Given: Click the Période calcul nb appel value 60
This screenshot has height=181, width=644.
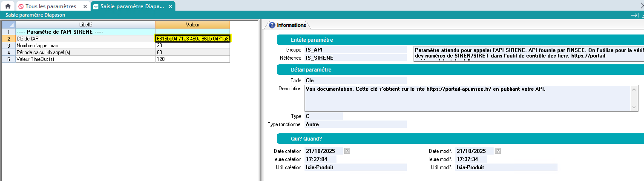Looking at the screenshot, I should [193, 52].
